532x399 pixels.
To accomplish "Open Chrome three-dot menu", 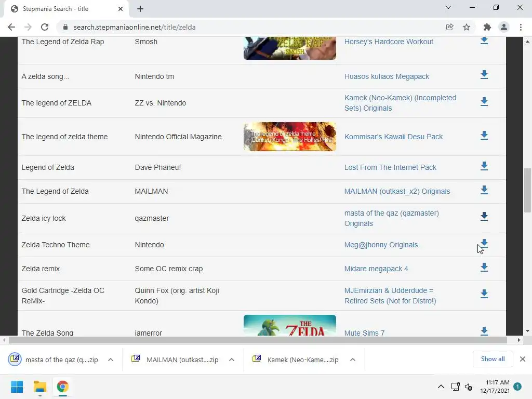I will 521,27.
